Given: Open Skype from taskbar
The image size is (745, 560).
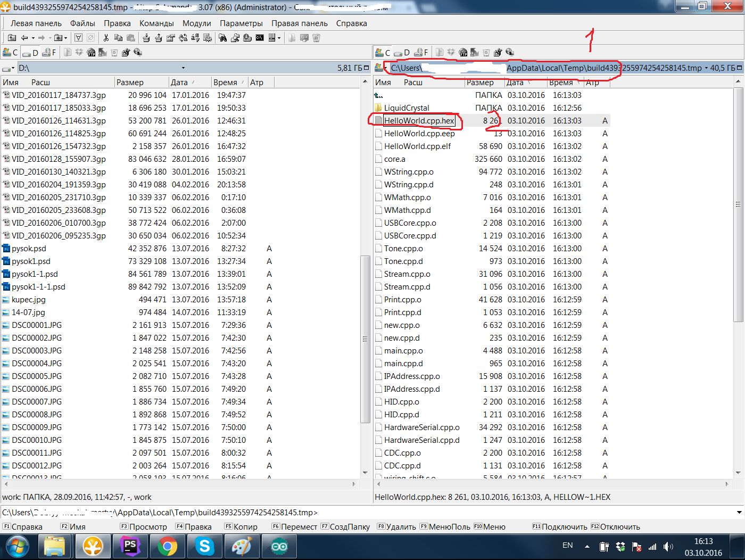Looking at the screenshot, I should [205, 546].
